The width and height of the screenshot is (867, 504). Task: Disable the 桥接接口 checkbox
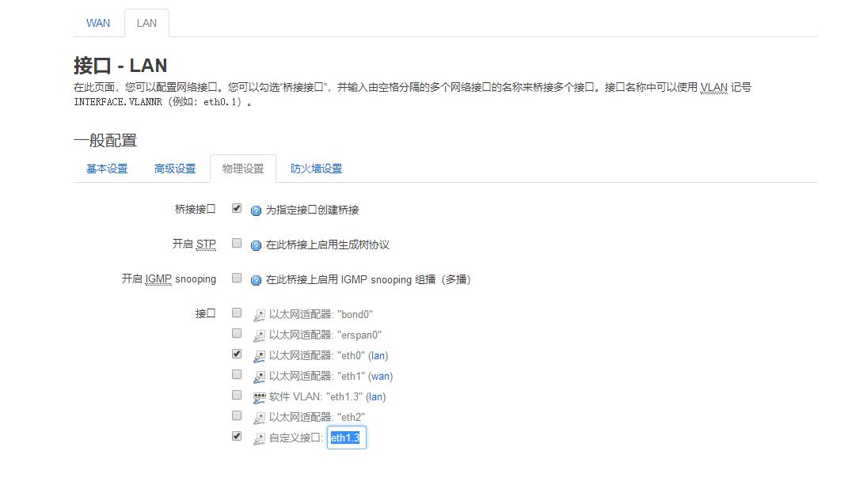click(x=236, y=207)
